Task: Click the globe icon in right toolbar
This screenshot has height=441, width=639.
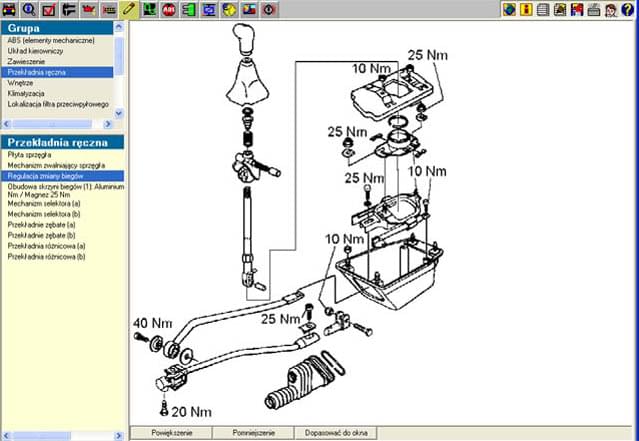Action: coord(509,10)
